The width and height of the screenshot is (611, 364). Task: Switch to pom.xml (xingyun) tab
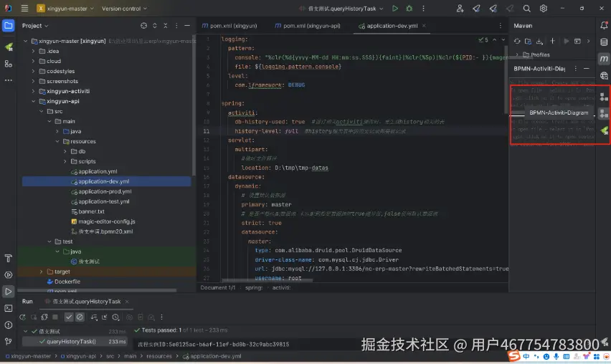229,26
